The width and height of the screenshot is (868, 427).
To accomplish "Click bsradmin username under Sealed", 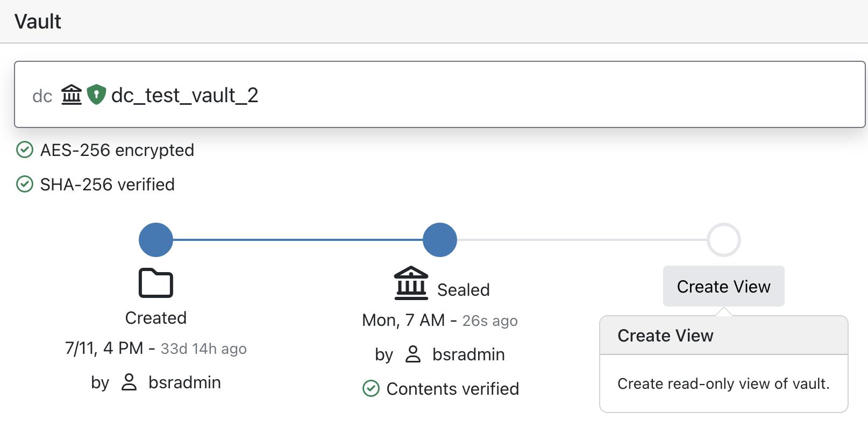I will pos(468,354).
